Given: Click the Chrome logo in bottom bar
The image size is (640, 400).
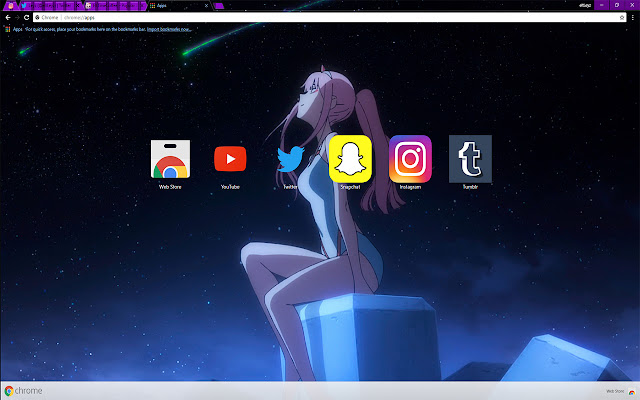Looking at the screenshot, I should 23,391.
